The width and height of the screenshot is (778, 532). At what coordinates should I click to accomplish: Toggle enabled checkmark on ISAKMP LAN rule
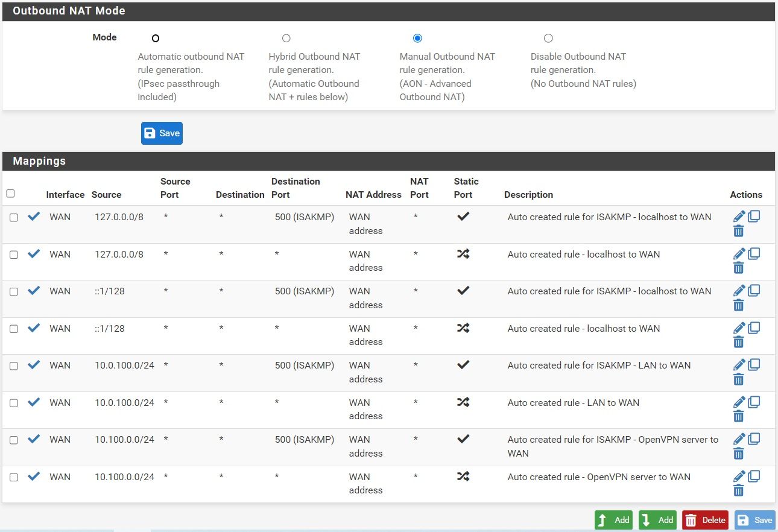point(34,364)
